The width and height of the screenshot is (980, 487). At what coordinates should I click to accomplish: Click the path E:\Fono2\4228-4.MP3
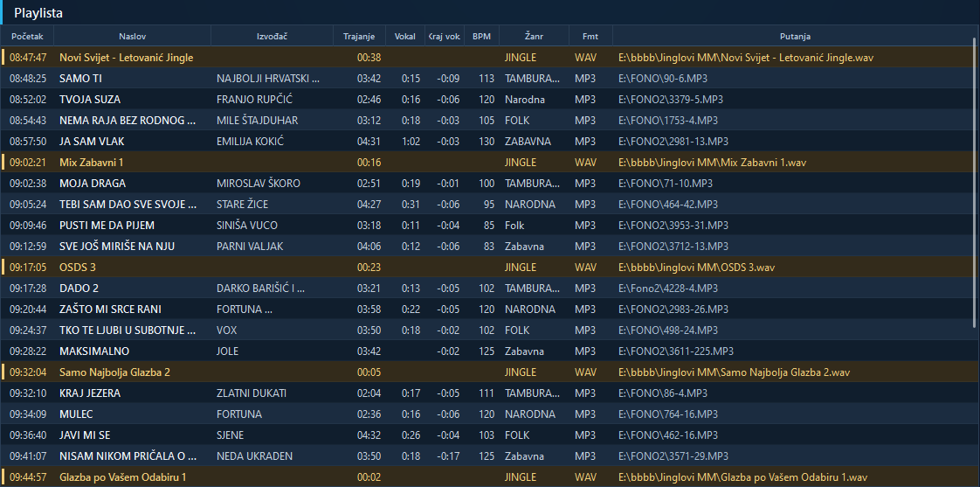(x=668, y=288)
